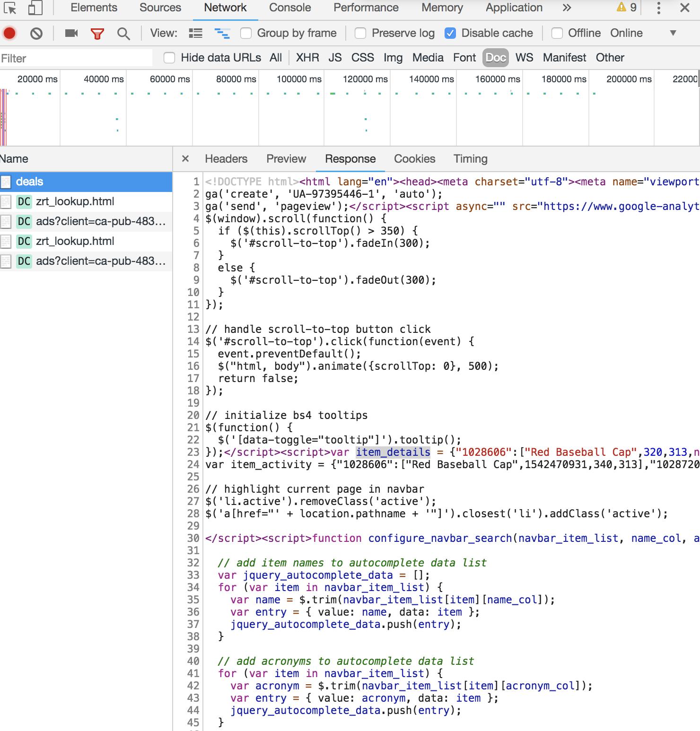Screen dimensions: 700x731
Task: Enable the Preserve log checkbox
Action: [x=360, y=33]
